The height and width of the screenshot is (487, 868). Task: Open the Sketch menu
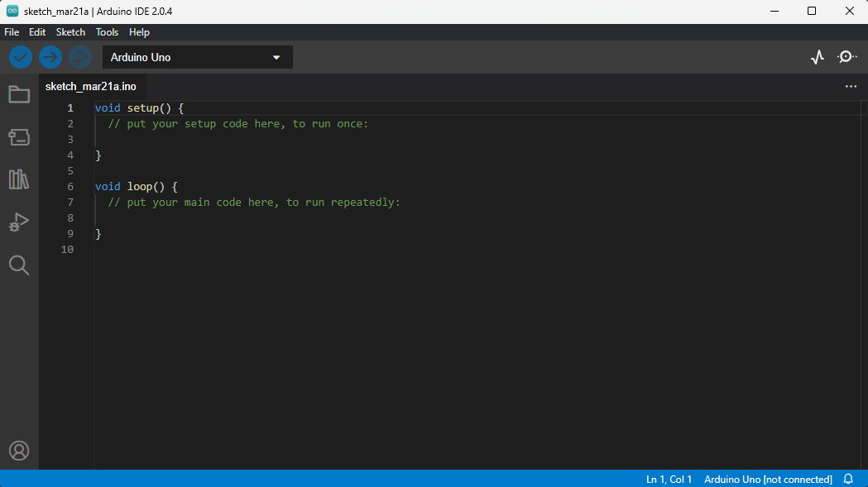70,32
